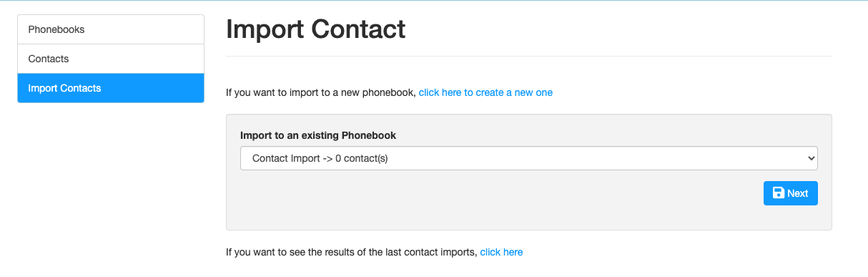Screen dimensions: 868x277
Task: Click the dropdown chevron arrow of the phonebook selector
Action: (810, 158)
